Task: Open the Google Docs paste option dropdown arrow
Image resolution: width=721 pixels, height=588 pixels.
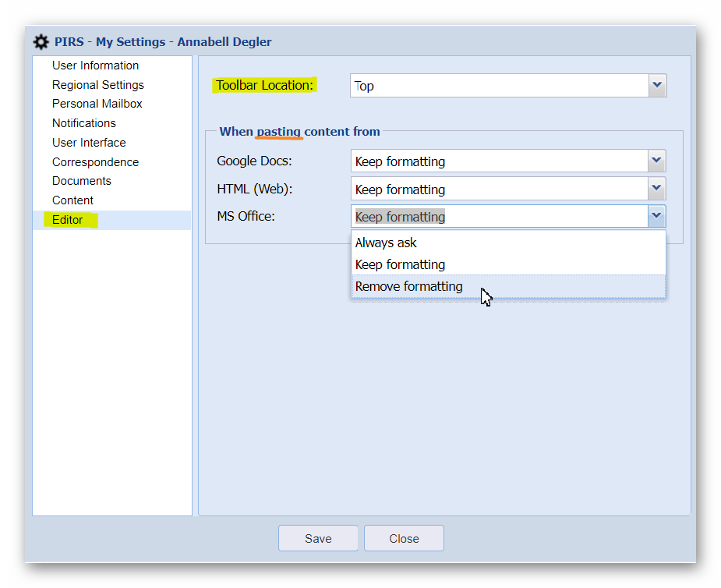Action: pos(657,161)
